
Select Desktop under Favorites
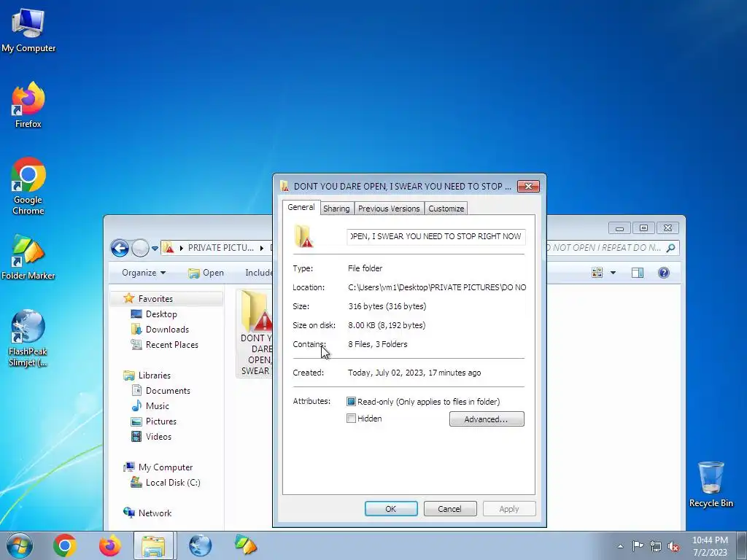tap(161, 314)
